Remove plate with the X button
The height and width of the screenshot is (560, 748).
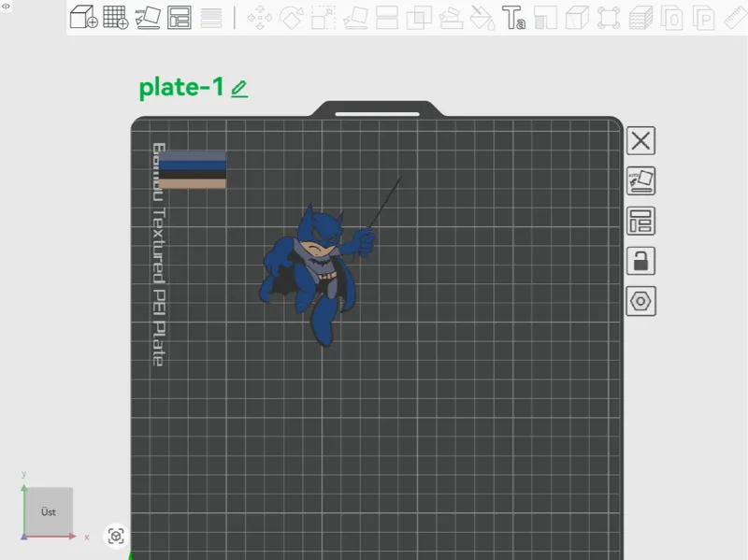[x=640, y=141]
